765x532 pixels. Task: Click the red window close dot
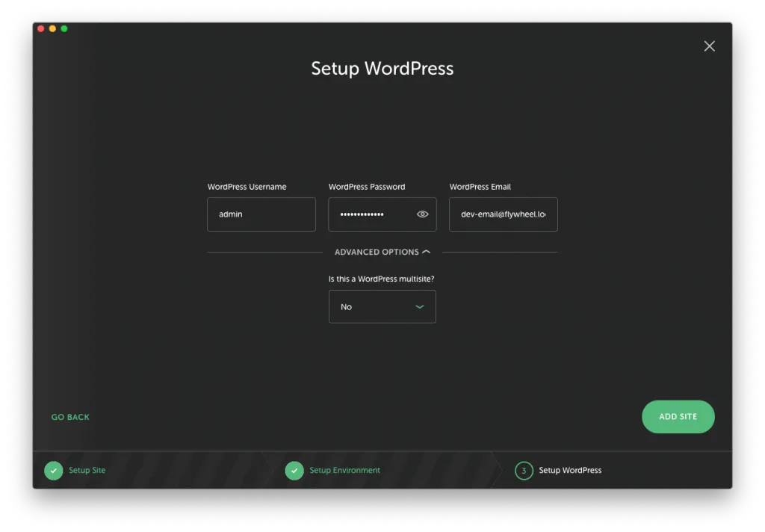pos(41,29)
